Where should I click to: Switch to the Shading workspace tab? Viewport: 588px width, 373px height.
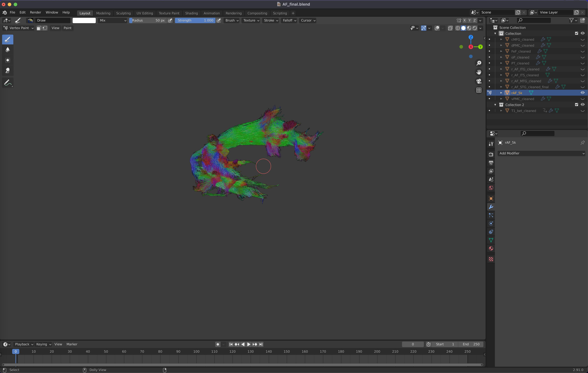(191, 13)
